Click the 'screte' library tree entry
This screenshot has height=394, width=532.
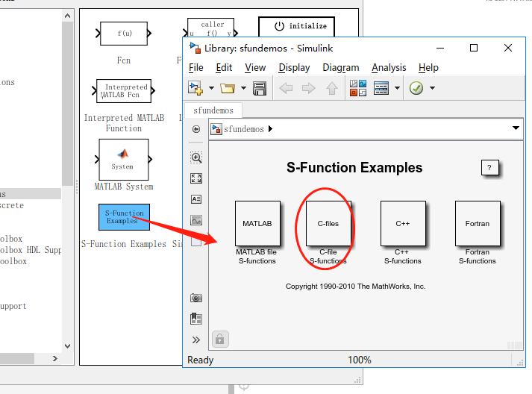click(12, 205)
